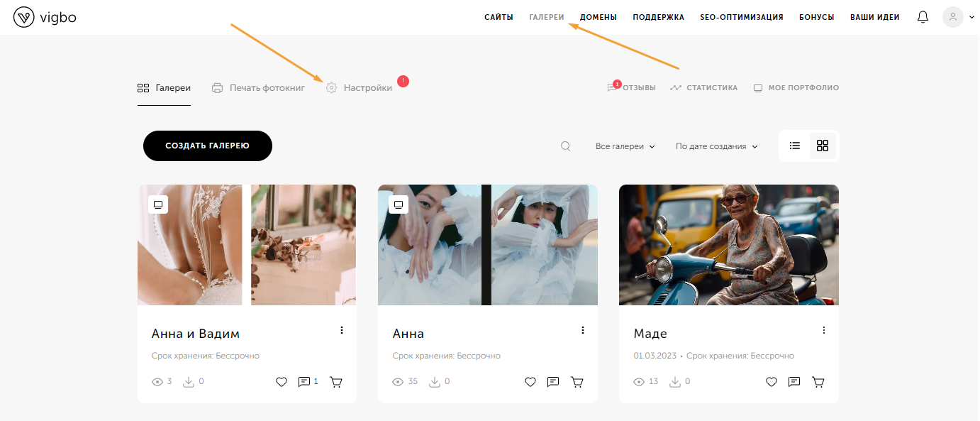Screen dimensions: 980x421
Task: Click the search magnifier icon
Action: coord(565,146)
